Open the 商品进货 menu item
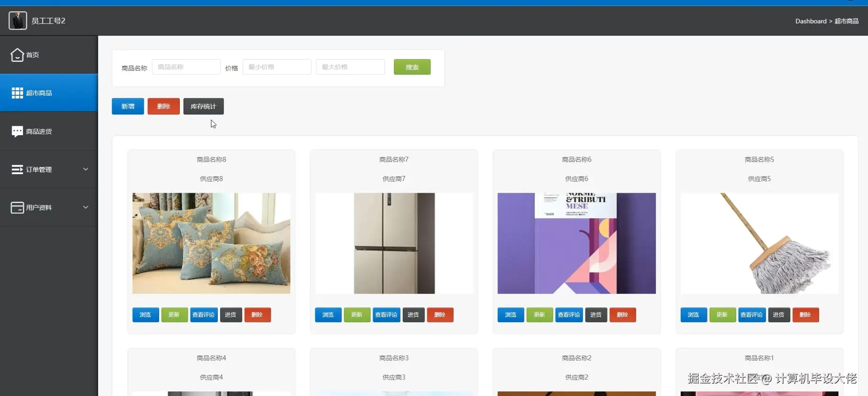This screenshot has height=396, width=868. (49, 131)
